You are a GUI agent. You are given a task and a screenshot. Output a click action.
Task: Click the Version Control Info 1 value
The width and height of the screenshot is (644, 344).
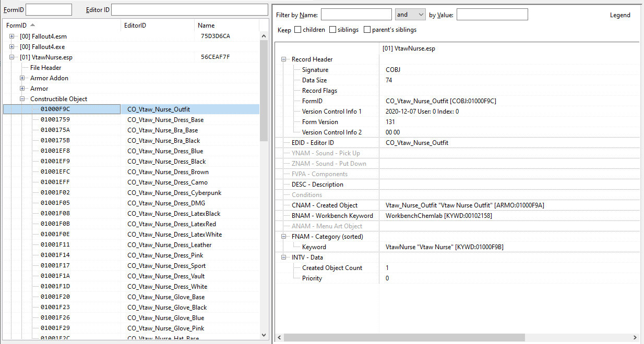(x=422, y=112)
